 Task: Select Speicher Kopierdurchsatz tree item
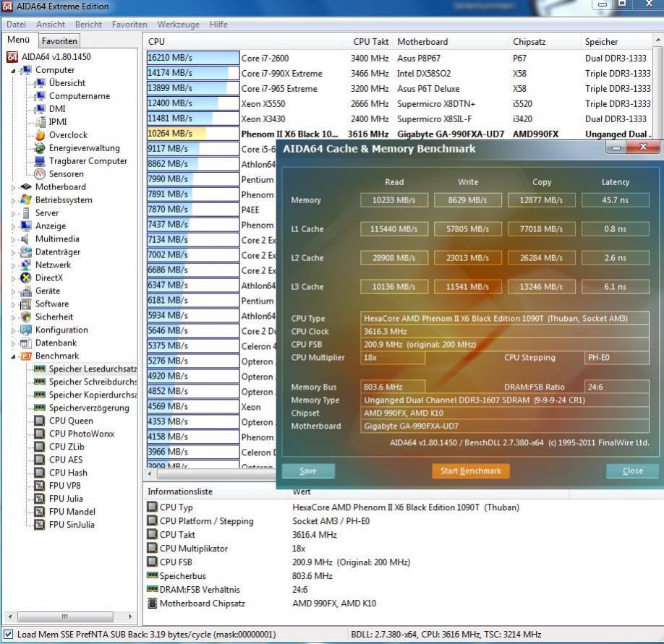[x=93, y=395]
